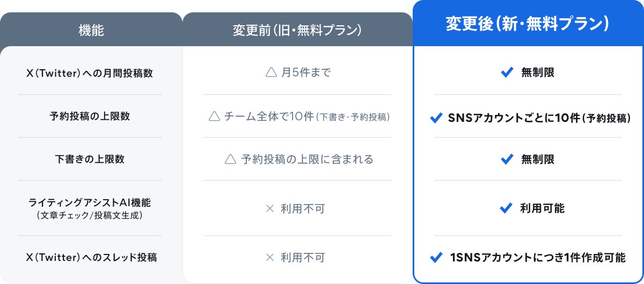Select the 変更後(新・無料プラン) header
This screenshot has width=644, height=284.
point(528,24)
